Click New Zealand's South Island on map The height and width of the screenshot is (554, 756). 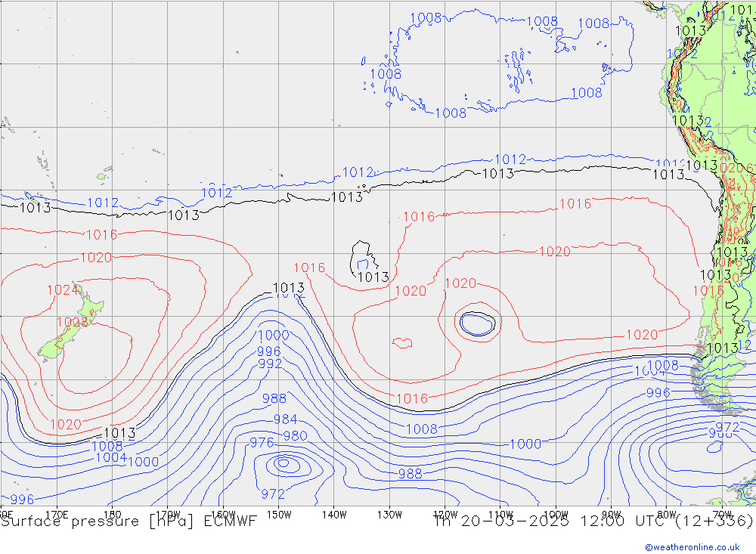tap(59, 342)
